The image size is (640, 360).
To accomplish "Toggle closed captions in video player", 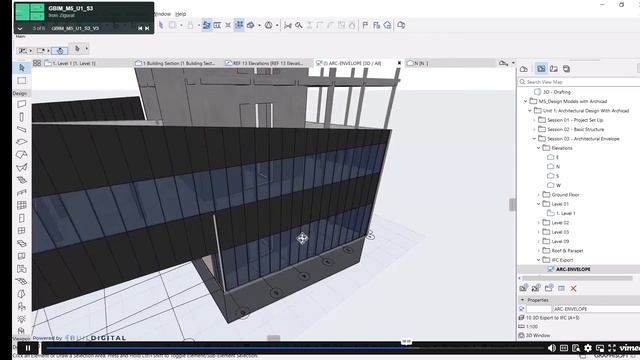I will click(x=564, y=348).
